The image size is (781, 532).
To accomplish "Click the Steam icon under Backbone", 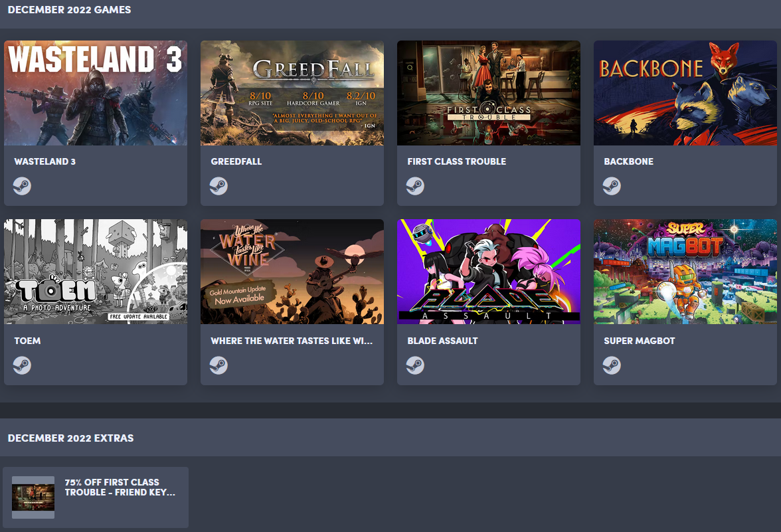I will 612,186.
